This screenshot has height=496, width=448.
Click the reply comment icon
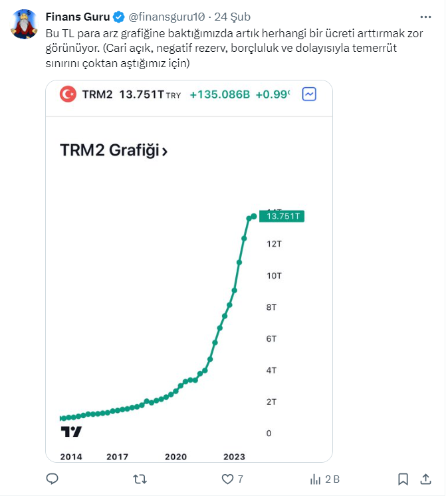[x=53, y=479]
